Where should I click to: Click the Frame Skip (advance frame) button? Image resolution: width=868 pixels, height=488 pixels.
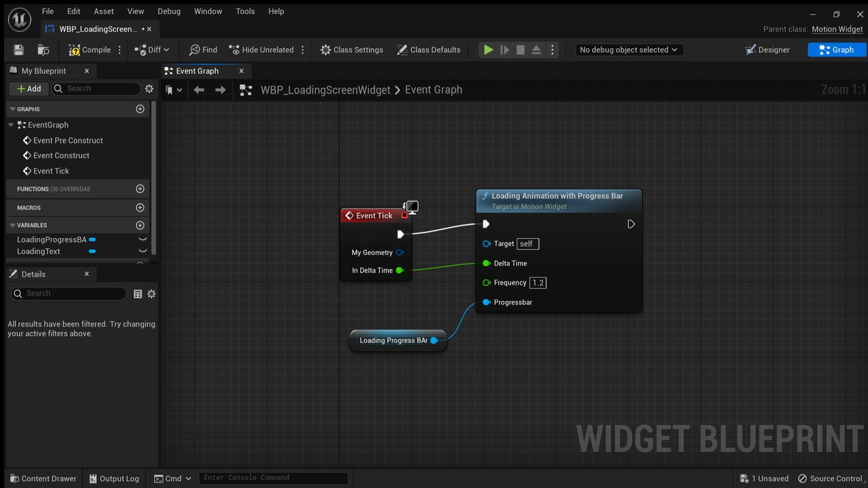[505, 49]
